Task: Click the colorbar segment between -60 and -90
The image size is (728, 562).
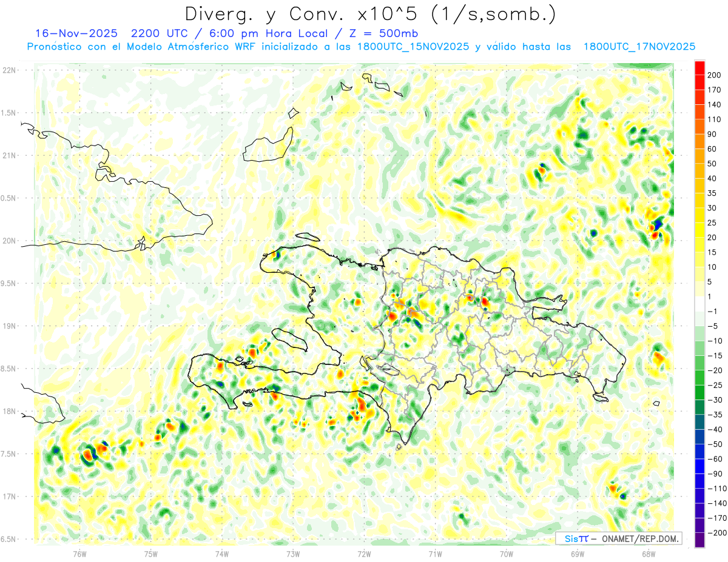Action: pyautogui.click(x=699, y=466)
